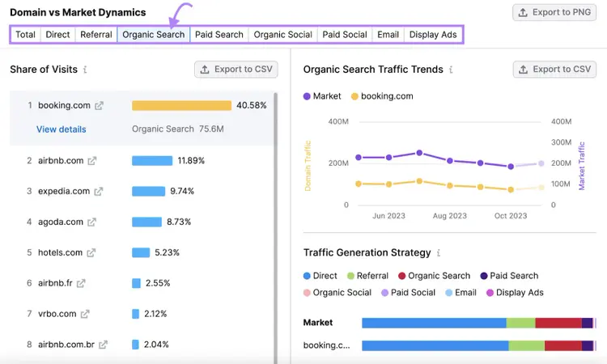The image size is (607, 364).
Task: Toggle booking.com series in trends legend
Action: 382,96
